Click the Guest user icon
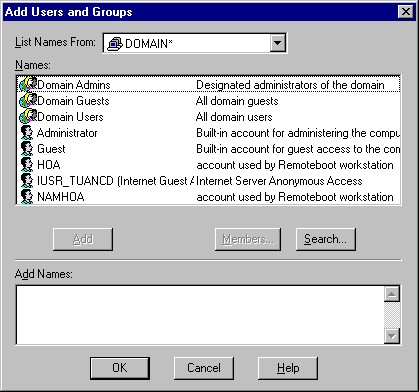This screenshot has height=392, width=419. tap(27, 149)
